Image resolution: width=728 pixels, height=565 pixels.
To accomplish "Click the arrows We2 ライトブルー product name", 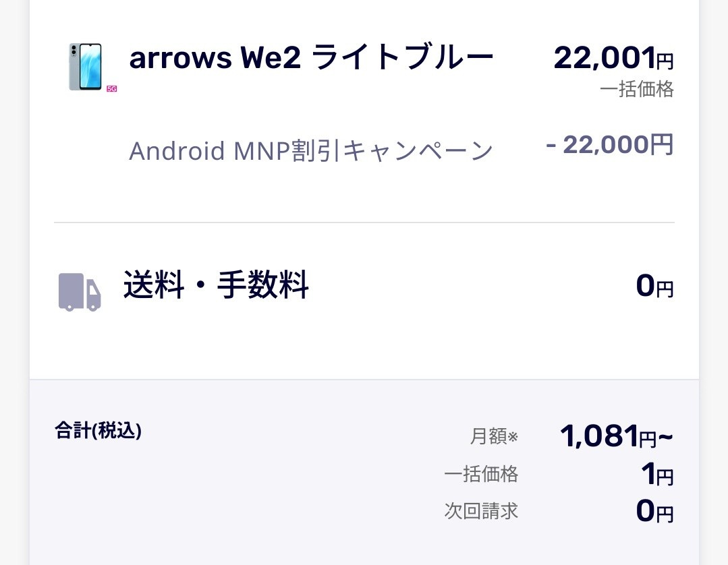I will click(x=311, y=58).
